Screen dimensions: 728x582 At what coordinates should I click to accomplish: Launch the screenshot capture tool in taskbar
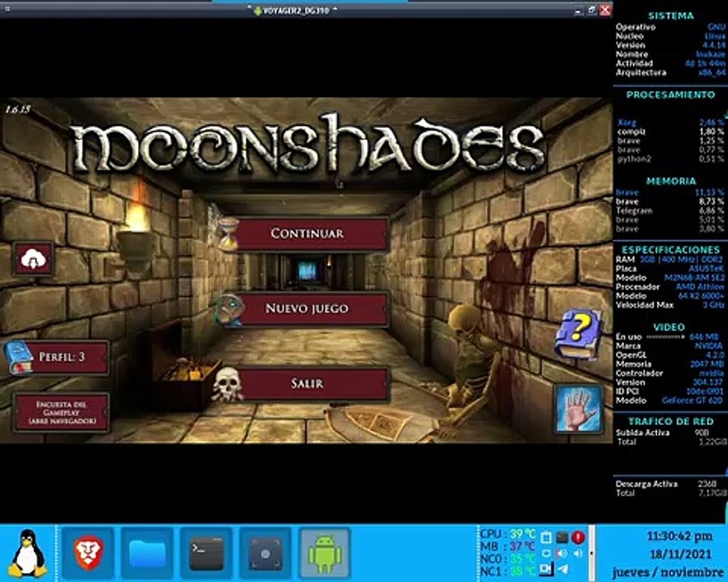click(x=265, y=553)
